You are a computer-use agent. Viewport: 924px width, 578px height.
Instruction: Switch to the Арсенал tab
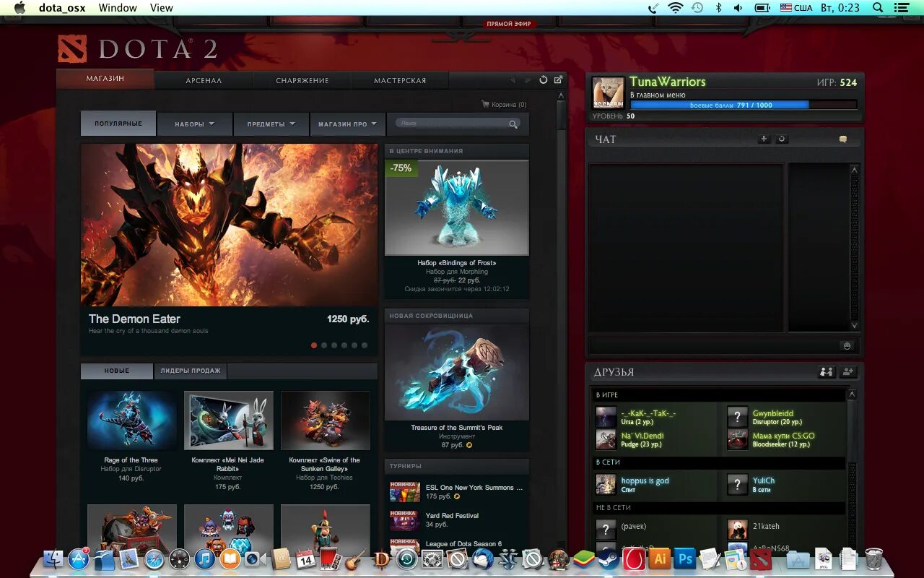pyautogui.click(x=204, y=80)
